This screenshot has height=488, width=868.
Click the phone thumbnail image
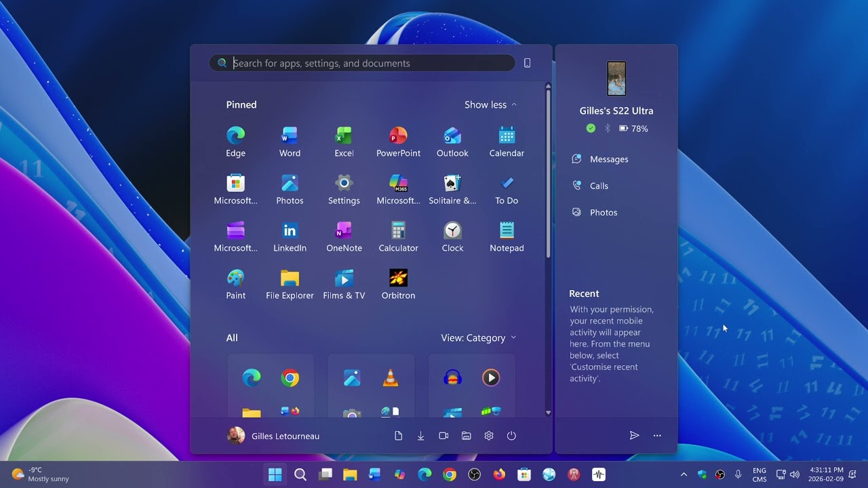point(616,79)
